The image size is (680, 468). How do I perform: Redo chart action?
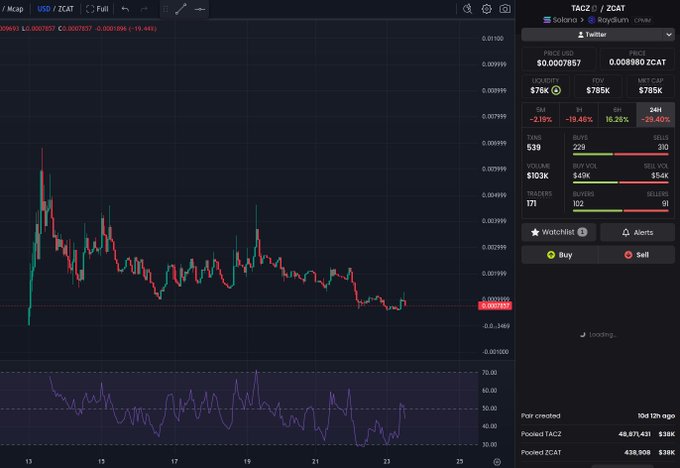[144, 9]
